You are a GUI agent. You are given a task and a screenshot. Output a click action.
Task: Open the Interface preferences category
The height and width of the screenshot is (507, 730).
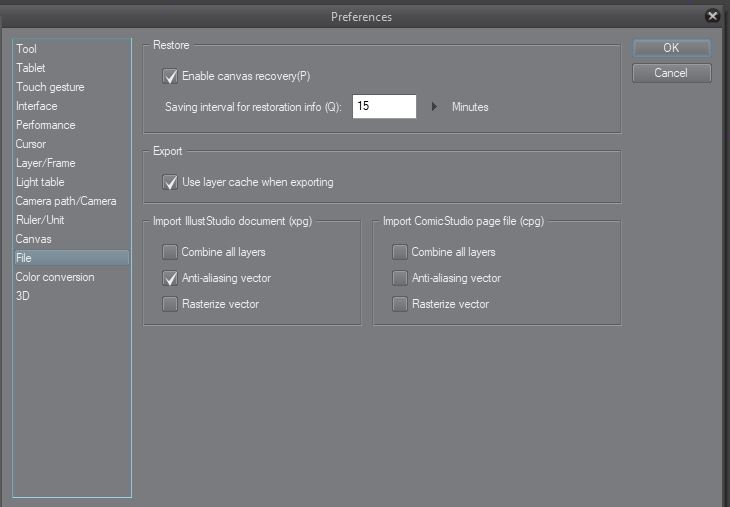[37, 106]
